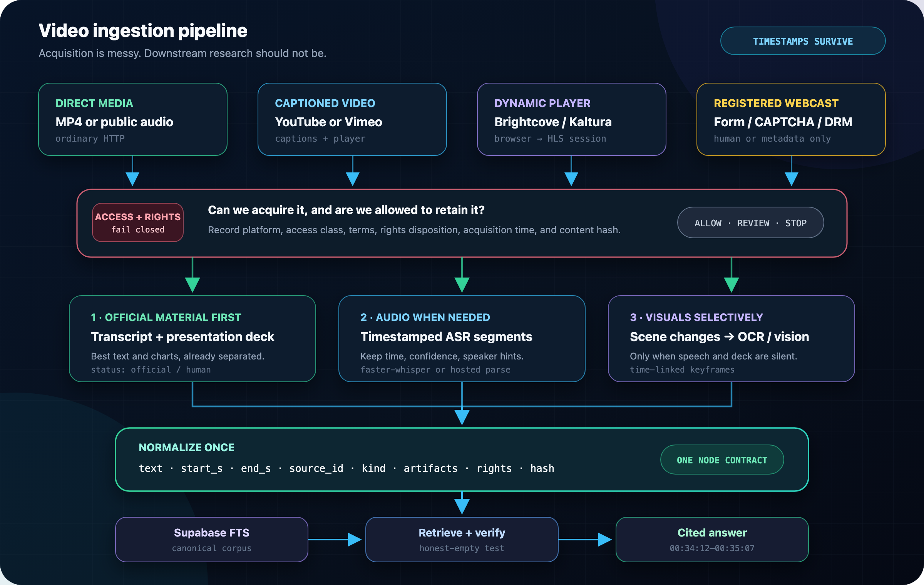This screenshot has height=585, width=924.
Task: Select "Timestamped ASR segments" heading
Action: [446, 337]
